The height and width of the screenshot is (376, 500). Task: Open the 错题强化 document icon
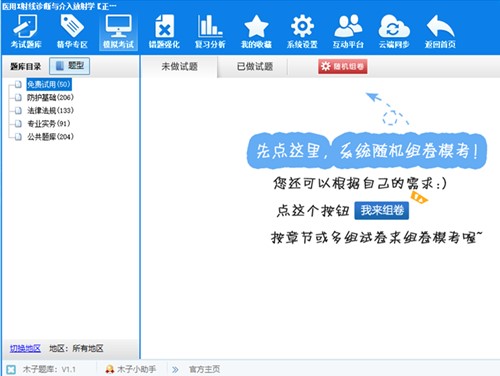tap(164, 32)
